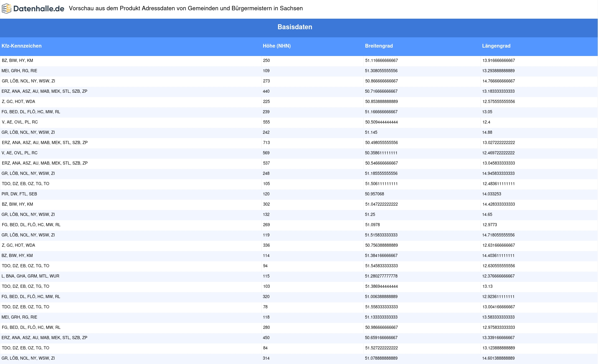Select elevation value 114
The width and height of the screenshot is (598, 364).
(266, 256)
